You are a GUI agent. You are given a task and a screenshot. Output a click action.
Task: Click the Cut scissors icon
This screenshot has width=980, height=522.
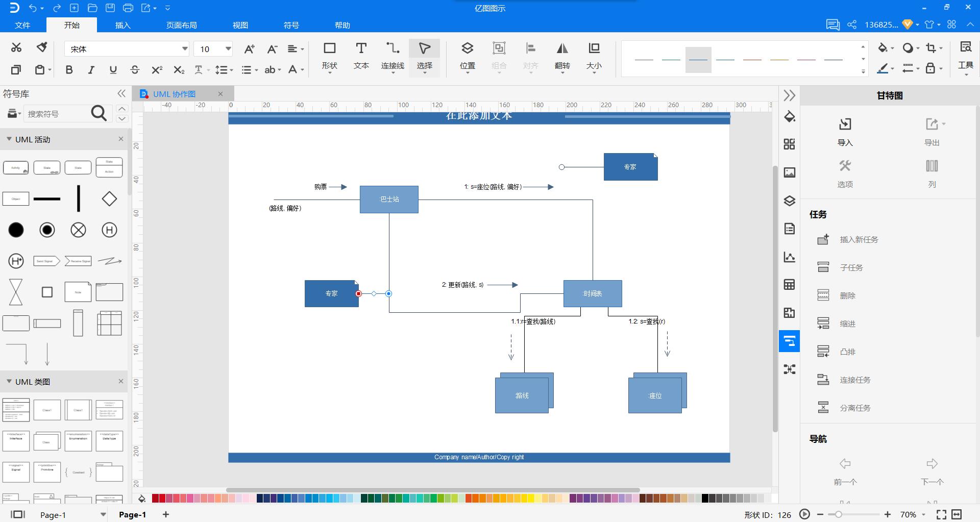point(16,47)
